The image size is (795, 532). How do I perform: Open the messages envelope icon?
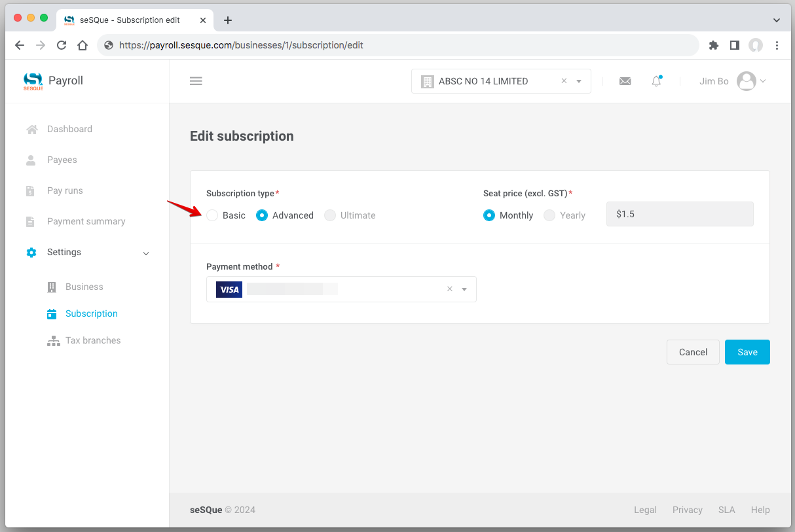click(625, 81)
